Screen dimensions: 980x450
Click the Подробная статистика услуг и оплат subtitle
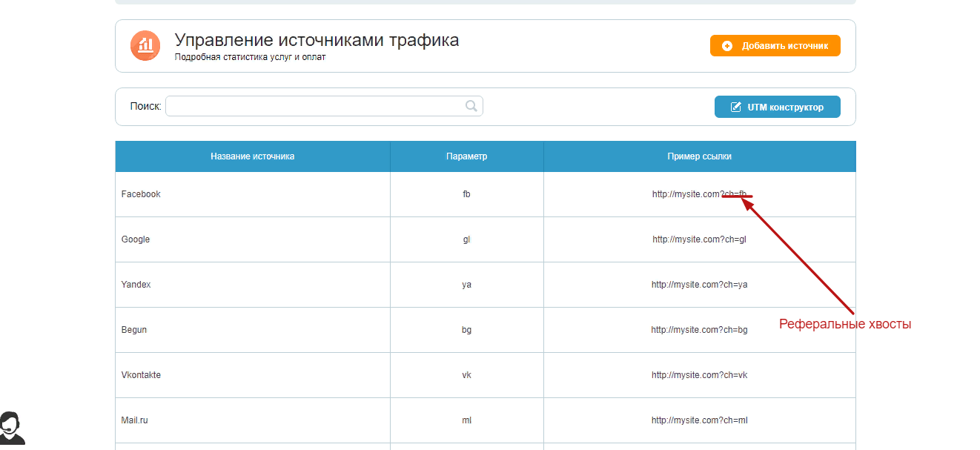tap(250, 57)
